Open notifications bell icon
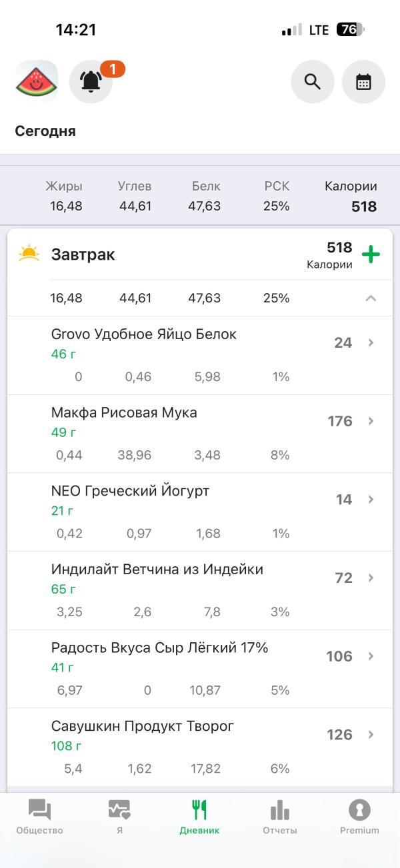 (91, 81)
